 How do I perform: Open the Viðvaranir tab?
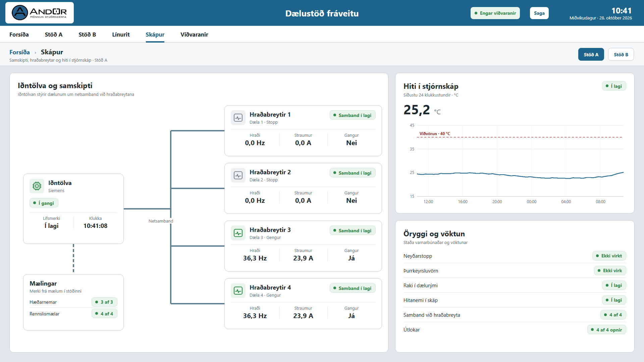click(194, 35)
